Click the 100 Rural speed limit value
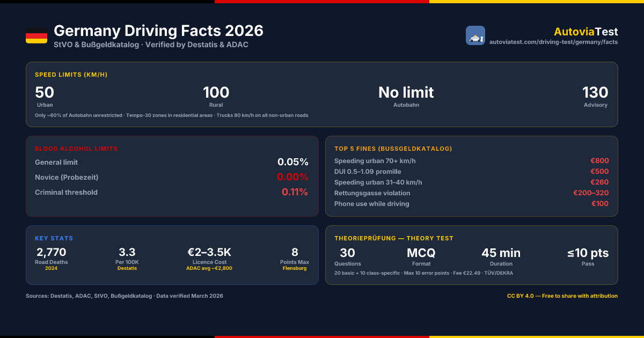644x338 pixels. (216, 97)
